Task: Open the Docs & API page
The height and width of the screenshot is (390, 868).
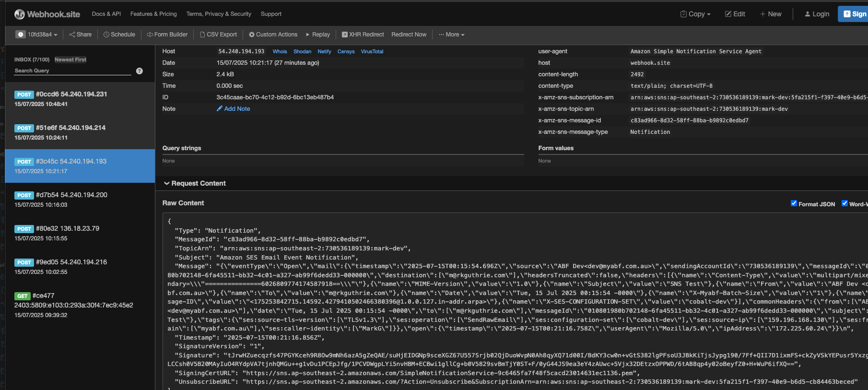Action: point(106,14)
